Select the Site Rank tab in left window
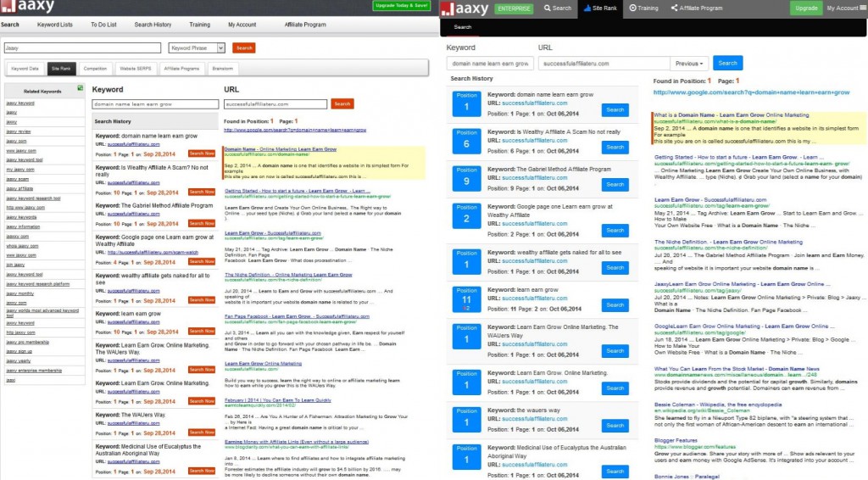This screenshot has height=480, width=868. click(x=61, y=69)
